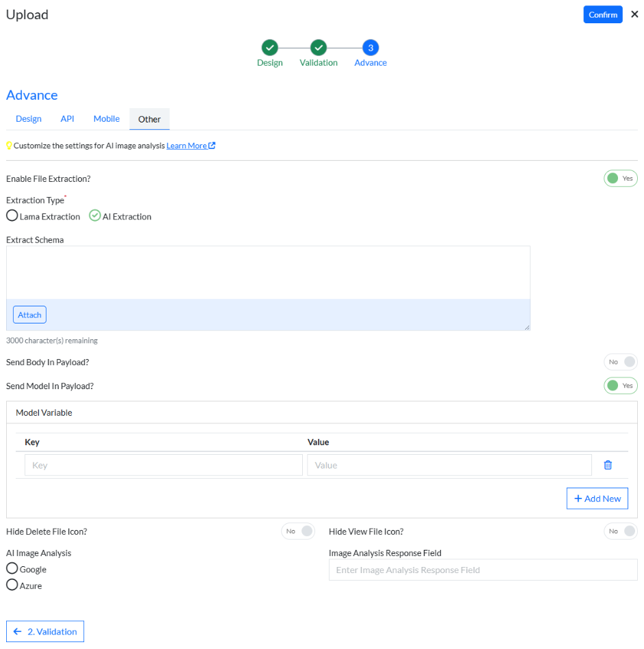Delete the Model Variable row using trash icon
The image size is (644, 649).
coord(608,464)
